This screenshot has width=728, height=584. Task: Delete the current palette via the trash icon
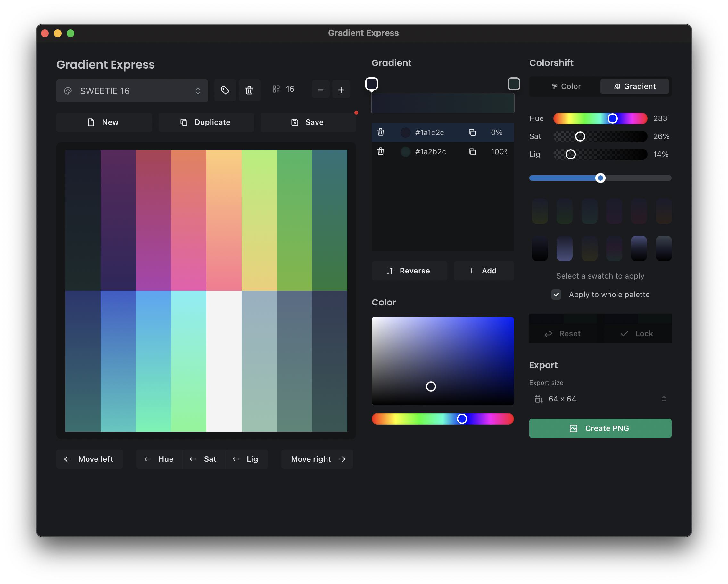(249, 90)
